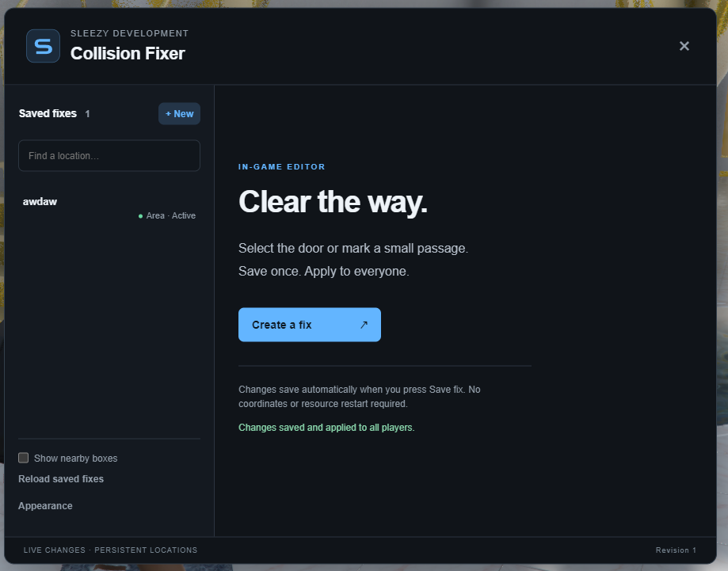Focus the Find a location search field

click(x=109, y=155)
